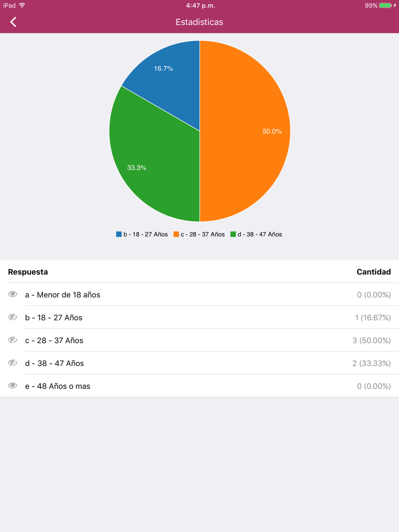
Task: Click the 'b - 18 - 27 Años' legend label
Action: tap(145, 234)
